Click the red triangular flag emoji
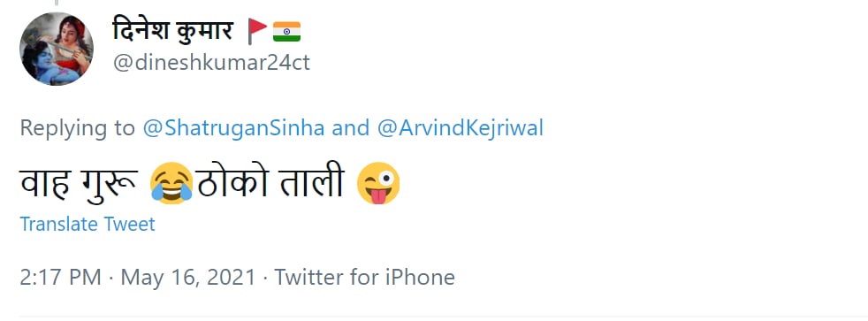The width and height of the screenshot is (868, 321). click(x=257, y=31)
